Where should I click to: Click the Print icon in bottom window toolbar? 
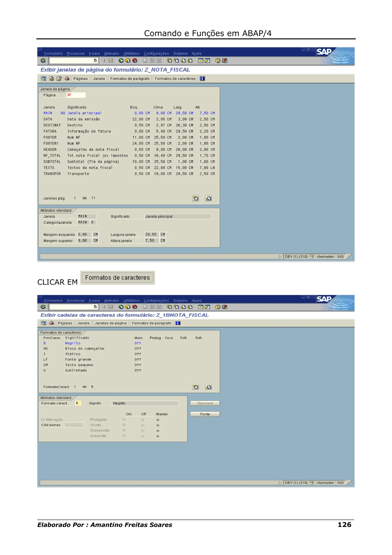(145, 307)
